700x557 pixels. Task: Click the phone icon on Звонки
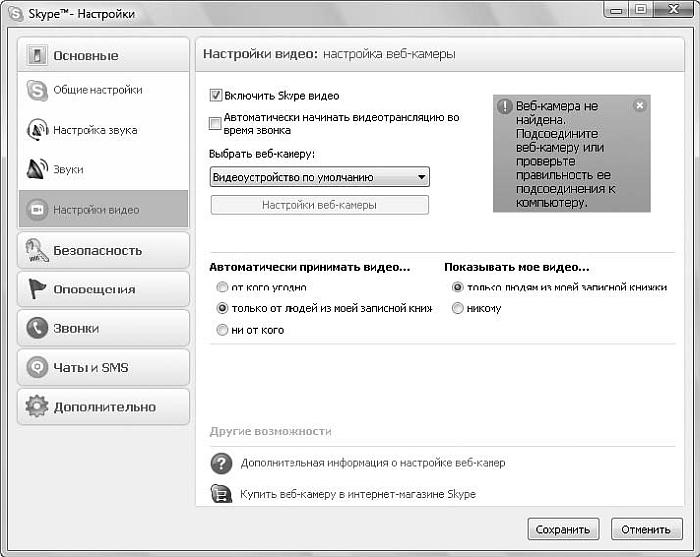coord(37,328)
